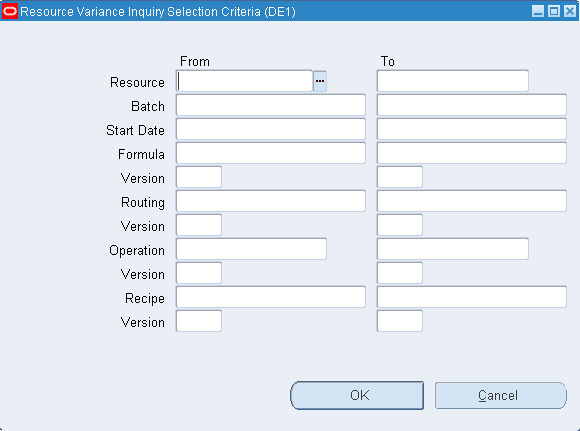Focus the Recipe To field
Screen dimensions: 580x431
(472, 297)
